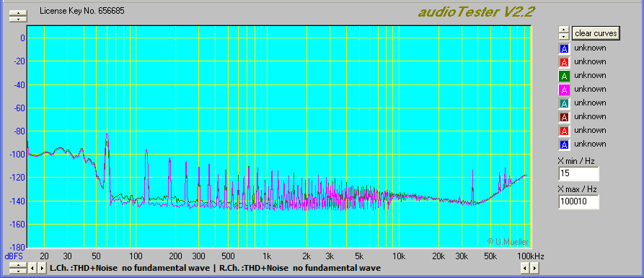Toggle the lower red A curve icon
The width and height of the screenshot is (644, 278).
[x=565, y=131]
